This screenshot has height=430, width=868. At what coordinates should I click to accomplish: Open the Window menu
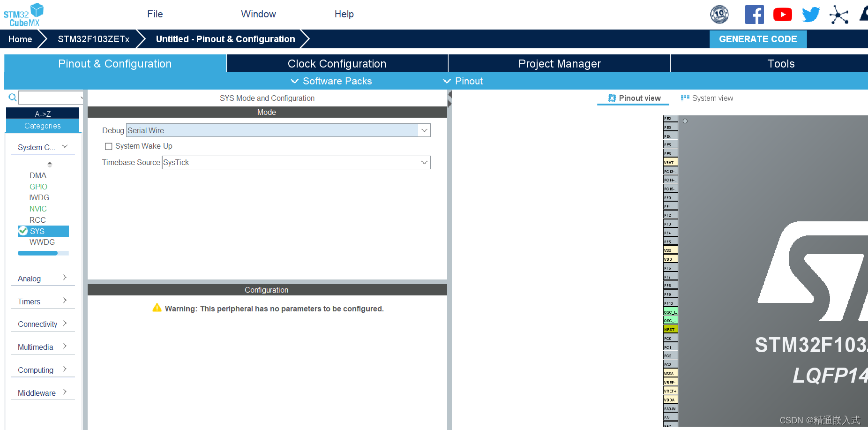pyautogui.click(x=258, y=14)
